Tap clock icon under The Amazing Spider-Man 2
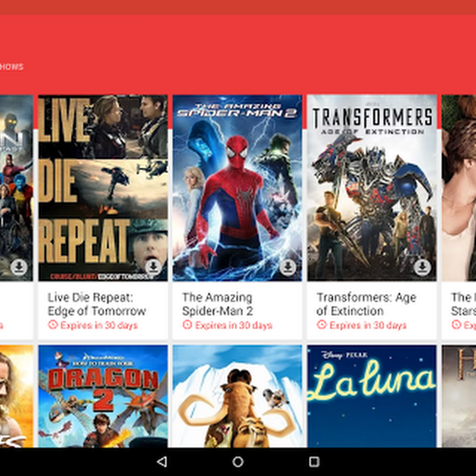The width and height of the screenshot is (476, 476). 187,325
